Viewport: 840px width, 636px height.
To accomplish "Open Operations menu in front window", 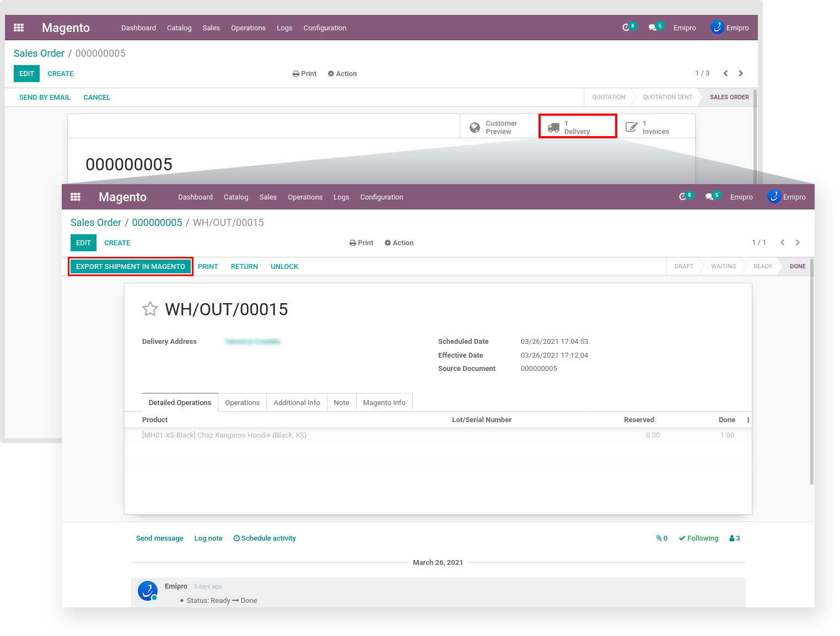I will click(305, 197).
